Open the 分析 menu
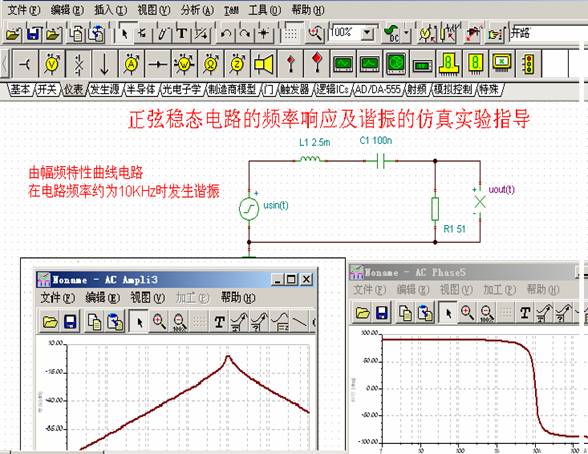 [197, 10]
